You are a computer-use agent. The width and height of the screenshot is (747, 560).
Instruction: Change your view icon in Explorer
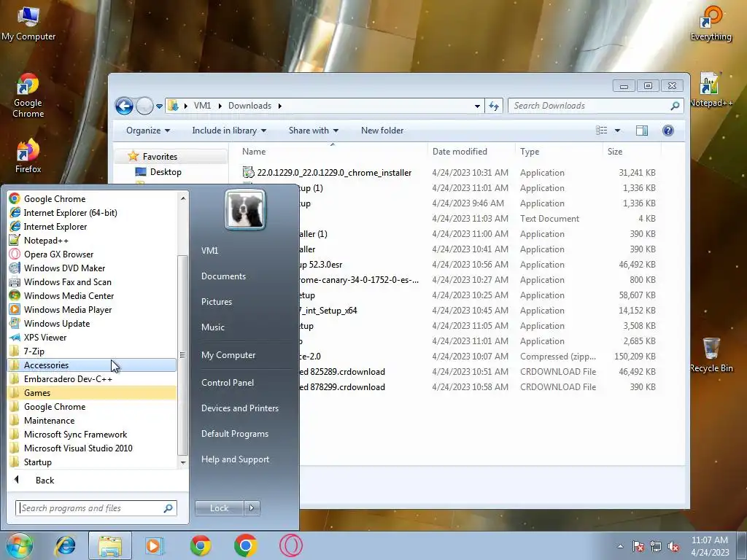coord(602,131)
